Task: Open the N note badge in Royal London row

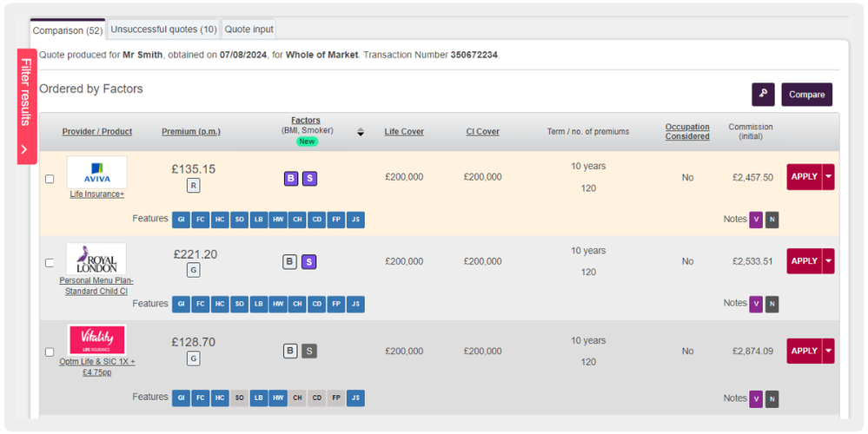Action: (772, 304)
